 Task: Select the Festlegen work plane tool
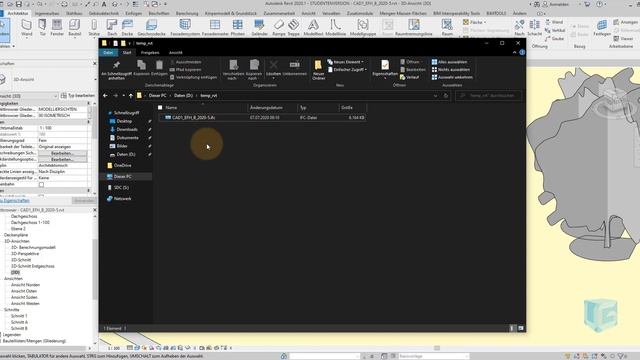tap(602, 28)
